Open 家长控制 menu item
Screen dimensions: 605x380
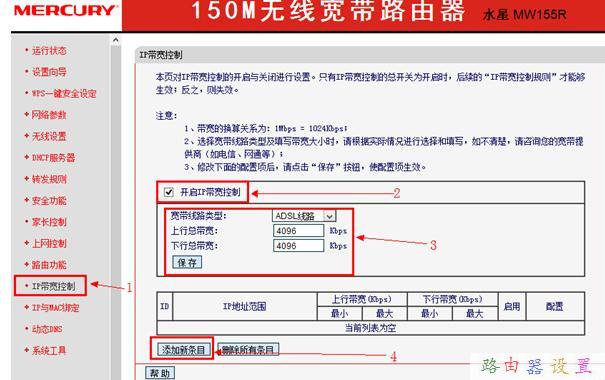click(x=49, y=222)
